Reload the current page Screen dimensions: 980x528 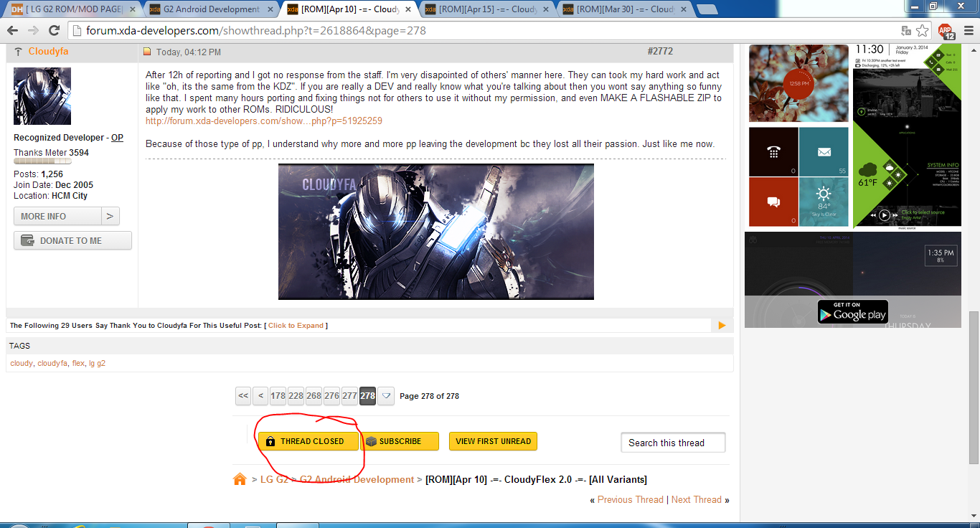[x=54, y=31]
